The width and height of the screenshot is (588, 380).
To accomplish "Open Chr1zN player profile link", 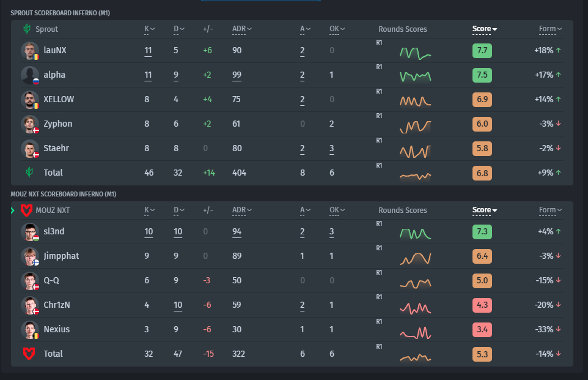I will coord(57,305).
